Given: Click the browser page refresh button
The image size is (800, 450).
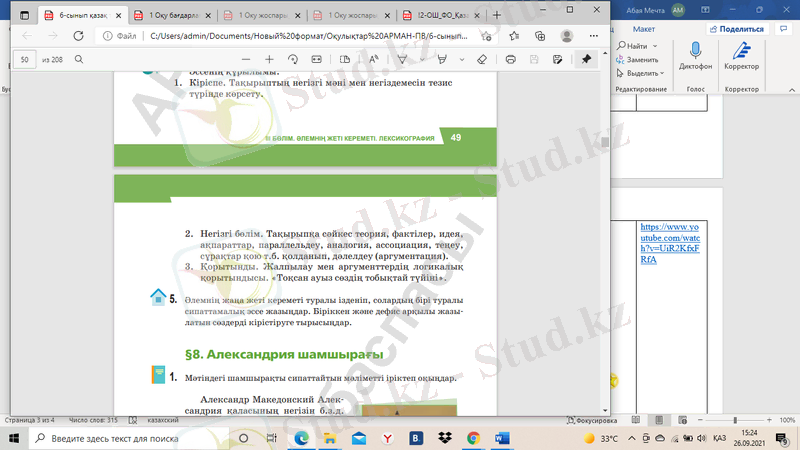Looking at the screenshot, I should click(x=78, y=35).
